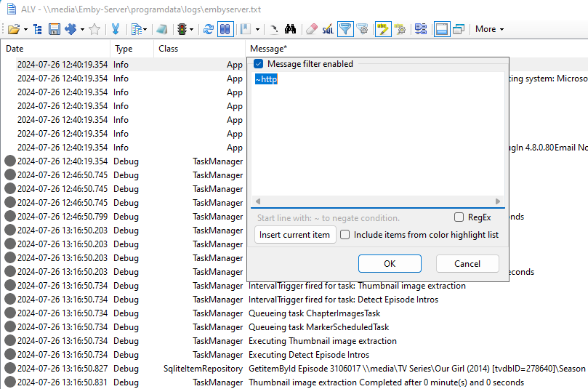
Task: Click the refresh arrows icon
Action: (x=209, y=29)
